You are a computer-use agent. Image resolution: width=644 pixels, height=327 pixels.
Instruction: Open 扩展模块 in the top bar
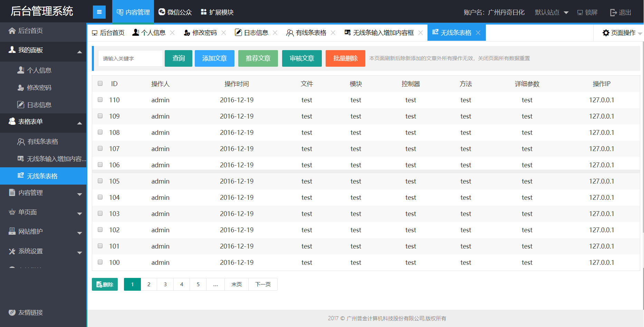(x=217, y=11)
